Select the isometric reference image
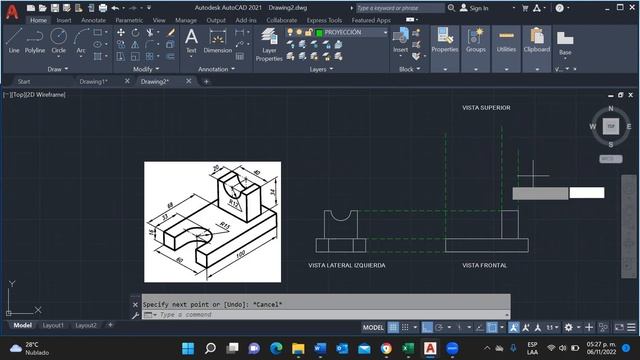Viewport: 640px width, 360px height. (212, 222)
